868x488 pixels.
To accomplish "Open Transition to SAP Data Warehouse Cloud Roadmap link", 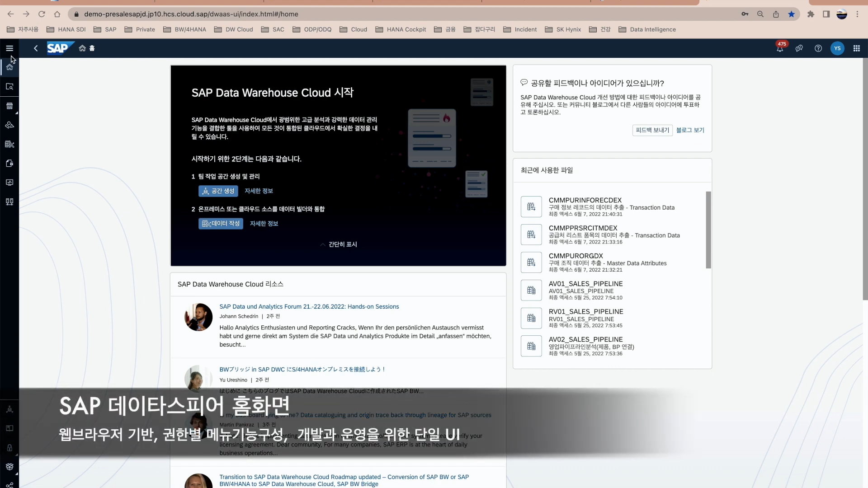I will 344,480.
